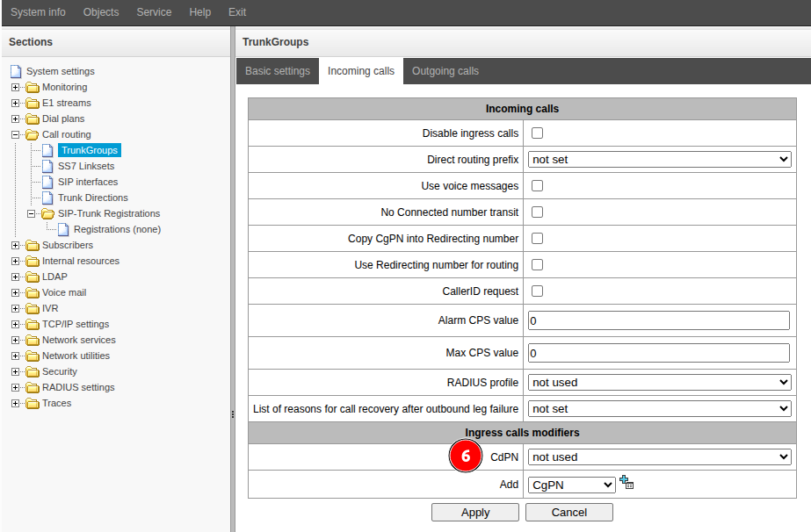811x532 pixels.
Task: Click the RADIUS settings folder icon
Action: click(33, 387)
